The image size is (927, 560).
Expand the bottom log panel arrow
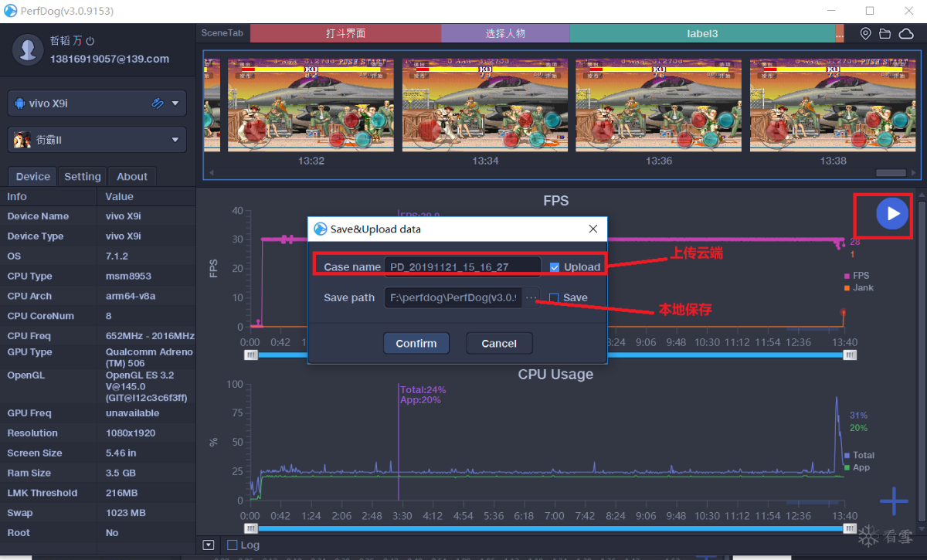coord(208,545)
